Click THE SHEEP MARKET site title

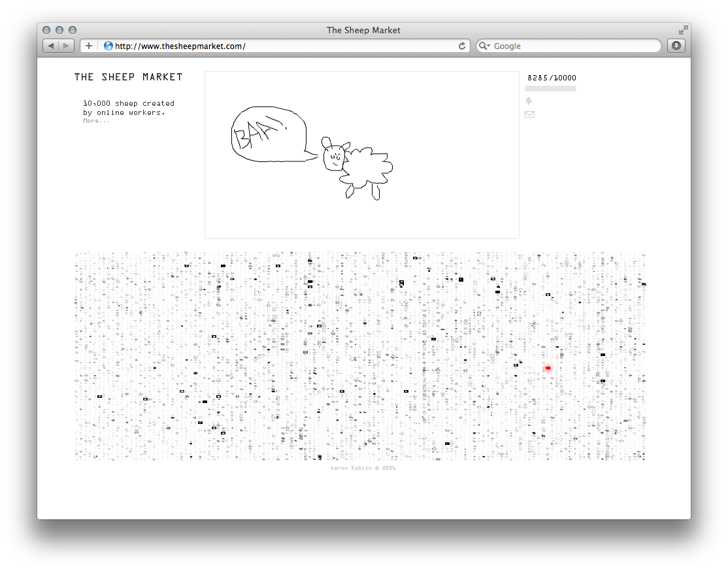tap(128, 77)
